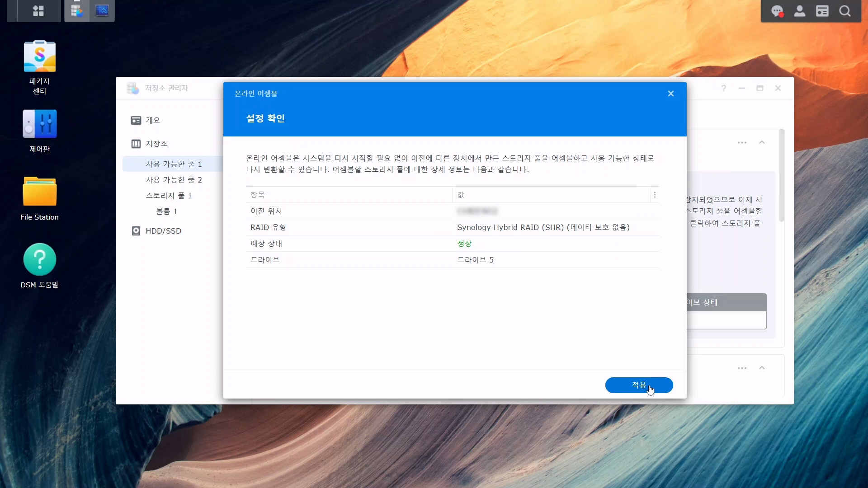
Task: Open the user account options icon
Action: click(x=800, y=11)
